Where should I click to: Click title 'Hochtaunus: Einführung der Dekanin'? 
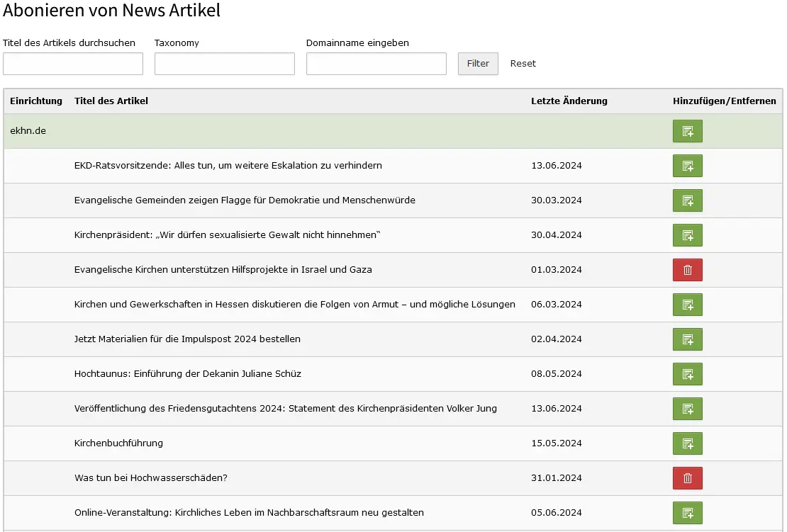tap(188, 373)
